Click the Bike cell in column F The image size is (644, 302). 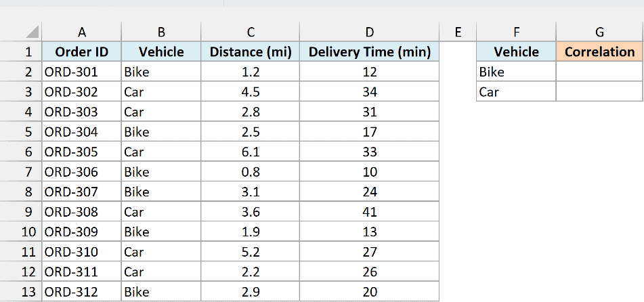516,72
